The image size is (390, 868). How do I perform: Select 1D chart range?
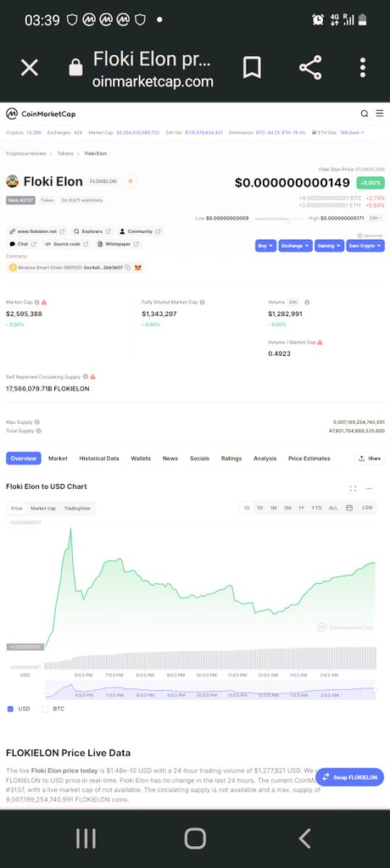coord(247,508)
